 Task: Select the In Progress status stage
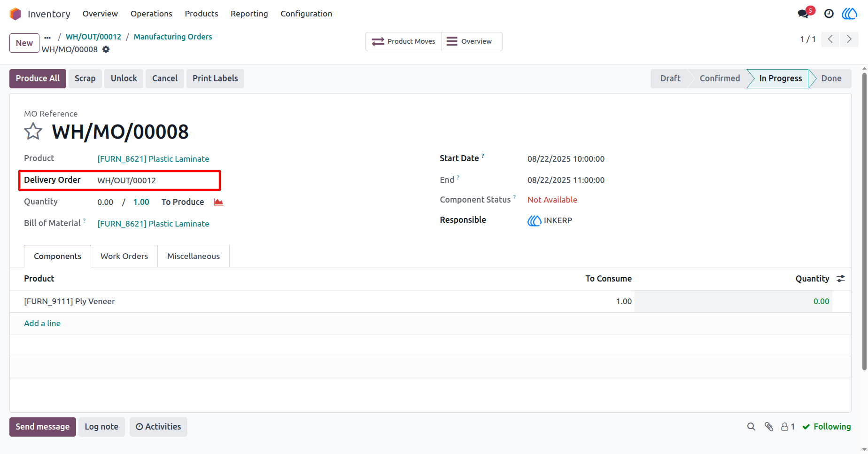[x=780, y=78]
